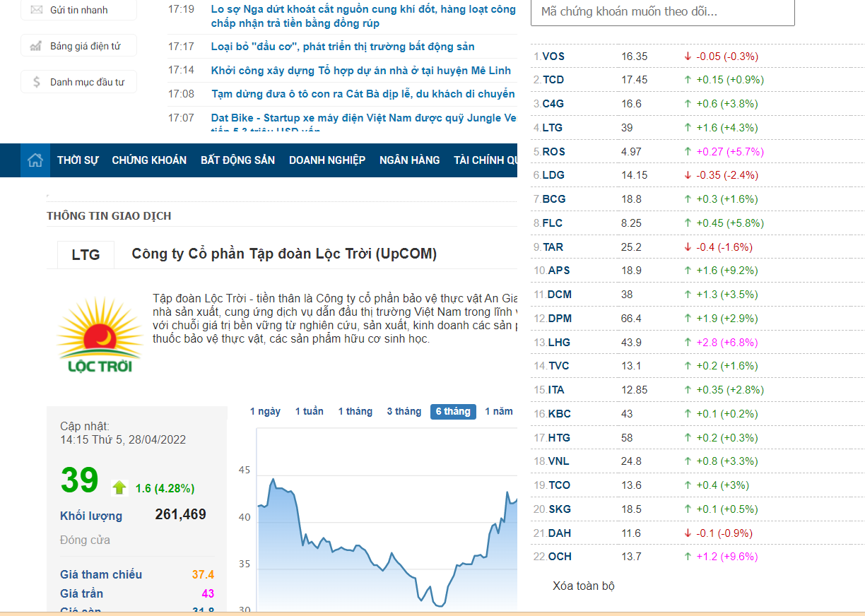Open TVC in the watchlist
Screen dimensions: 865x616
pyautogui.click(x=558, y=366)
